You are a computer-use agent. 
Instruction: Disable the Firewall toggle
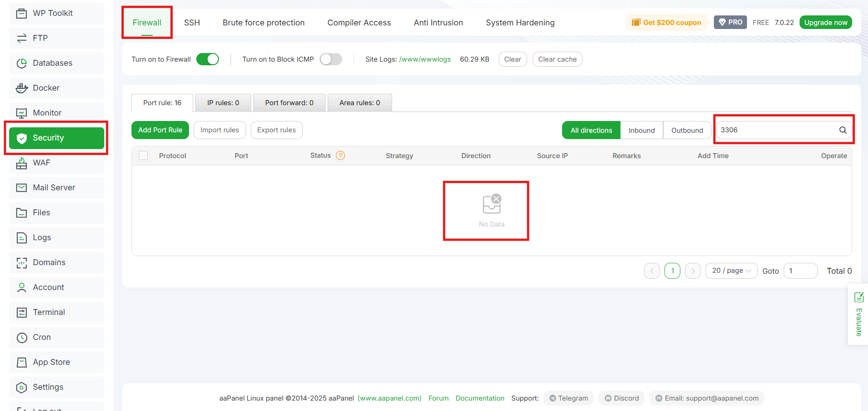pos(208,59)
